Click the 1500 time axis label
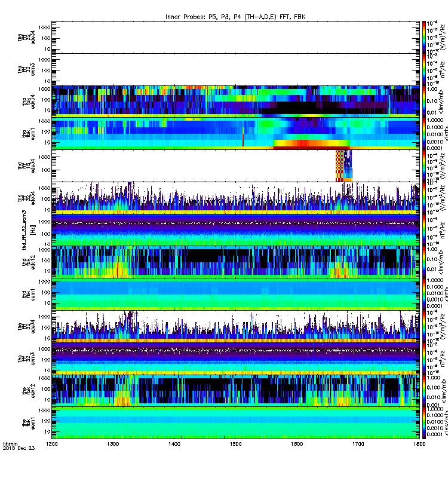Image resolution: width=448 pixels, height=478 pixels. 235,444
